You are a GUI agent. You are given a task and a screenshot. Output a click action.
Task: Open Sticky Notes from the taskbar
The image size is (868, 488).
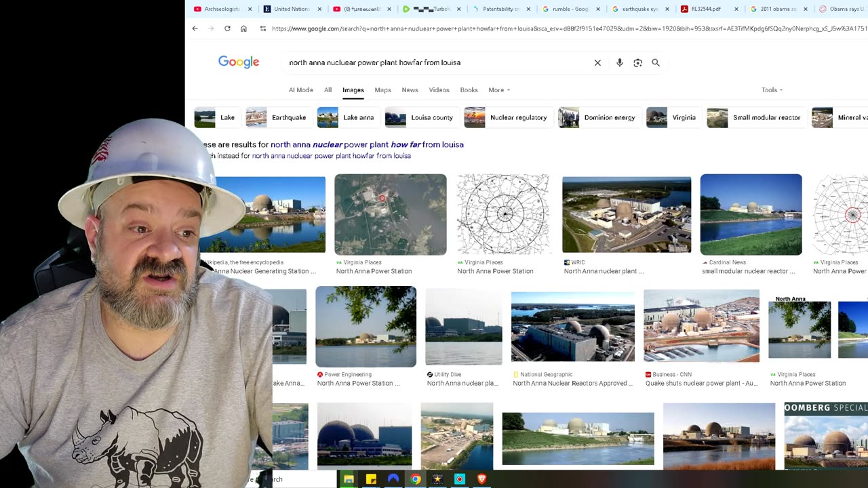point(371,479)
